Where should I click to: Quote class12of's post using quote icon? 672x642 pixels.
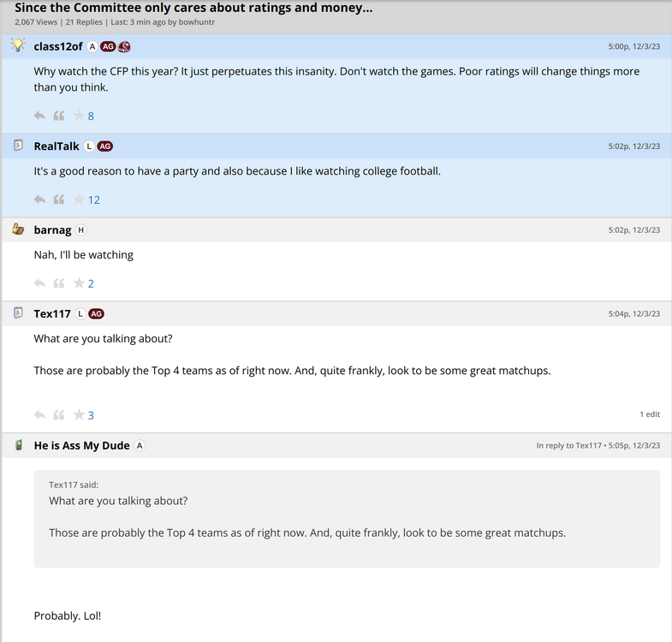59,116
